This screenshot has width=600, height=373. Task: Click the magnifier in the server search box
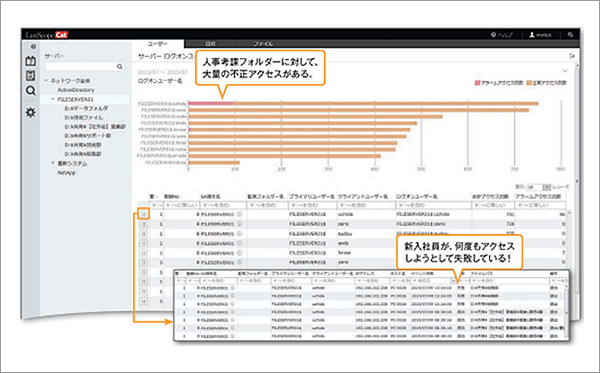(x=120, y=67)
